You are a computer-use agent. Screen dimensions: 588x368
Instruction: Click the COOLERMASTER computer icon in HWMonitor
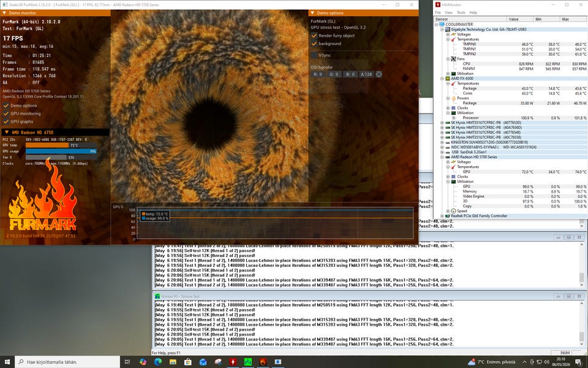[442, 25]
